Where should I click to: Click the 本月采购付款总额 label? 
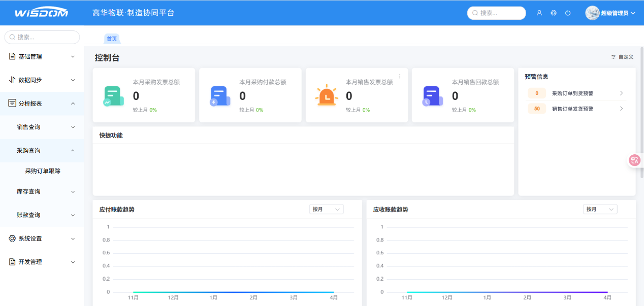coord(263,82)
